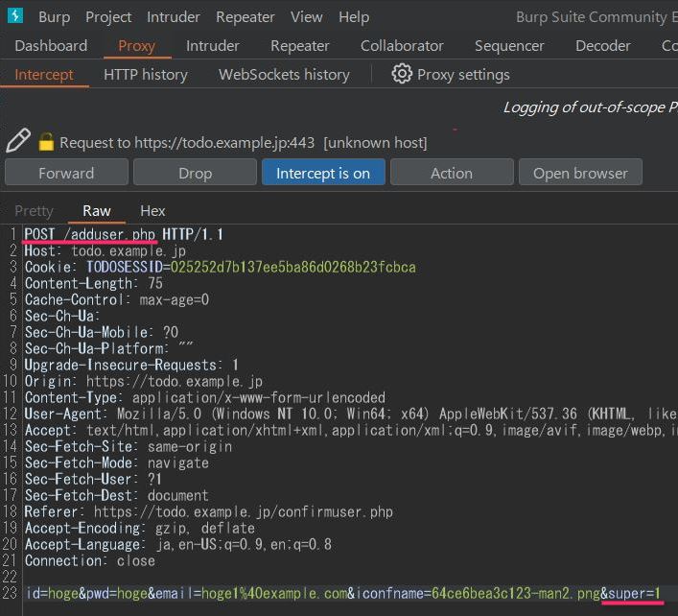
Task: Click the Content-Type urlencoded header line
Action: point(204,397)
